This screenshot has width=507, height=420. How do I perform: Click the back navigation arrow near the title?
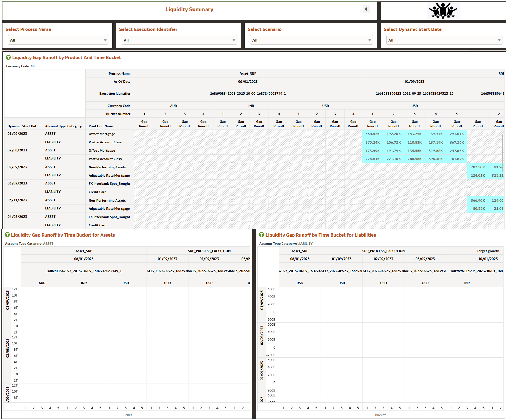click(x=366, y=9)
